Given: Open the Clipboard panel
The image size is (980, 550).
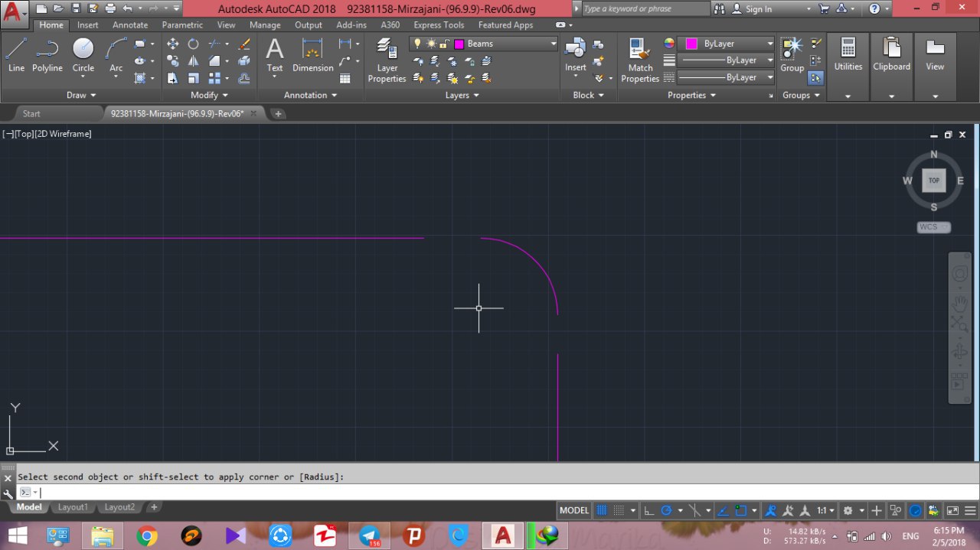Looking at the screenshot, I should [892, 67].
